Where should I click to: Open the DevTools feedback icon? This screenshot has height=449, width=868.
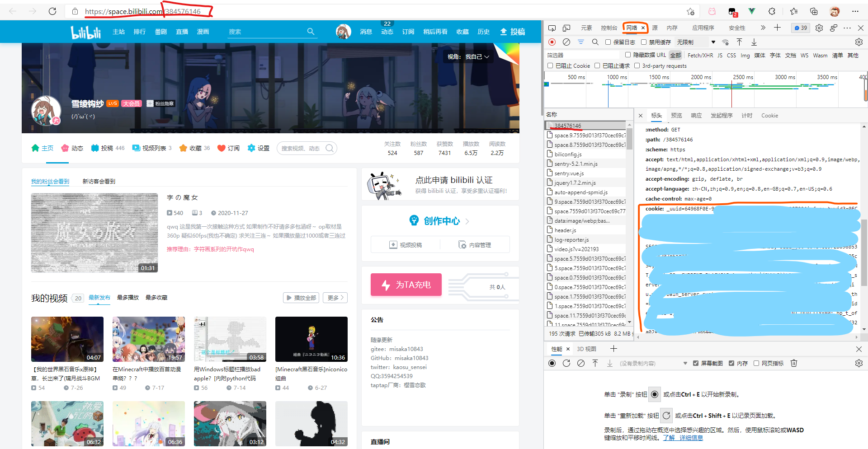[x=834, y=28]
